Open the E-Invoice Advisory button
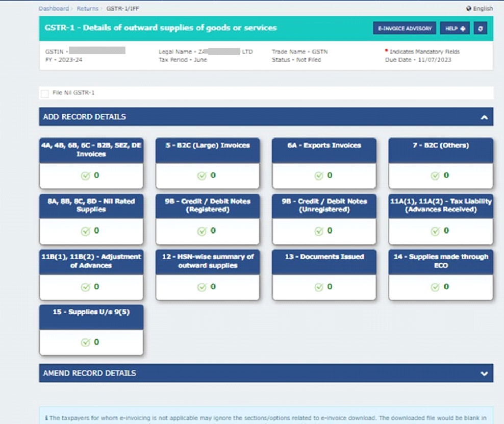 [404, 29]
